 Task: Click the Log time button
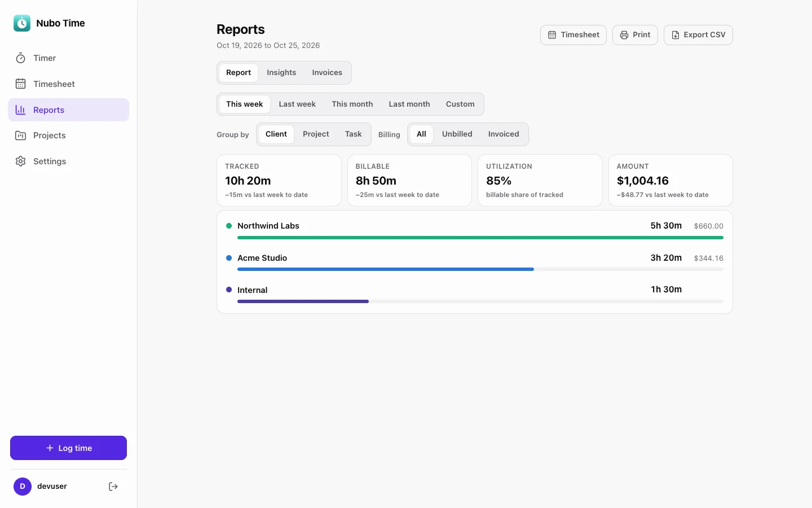68,448
